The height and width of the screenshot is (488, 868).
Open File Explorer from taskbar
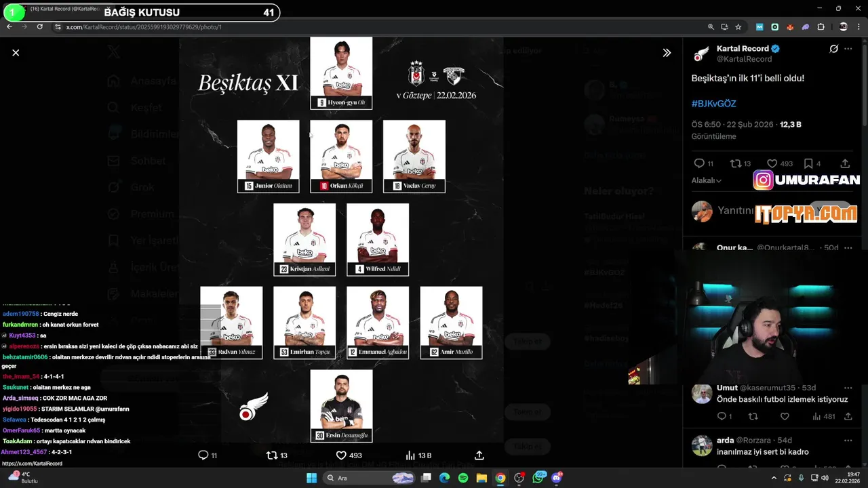[x=481, y=478]
